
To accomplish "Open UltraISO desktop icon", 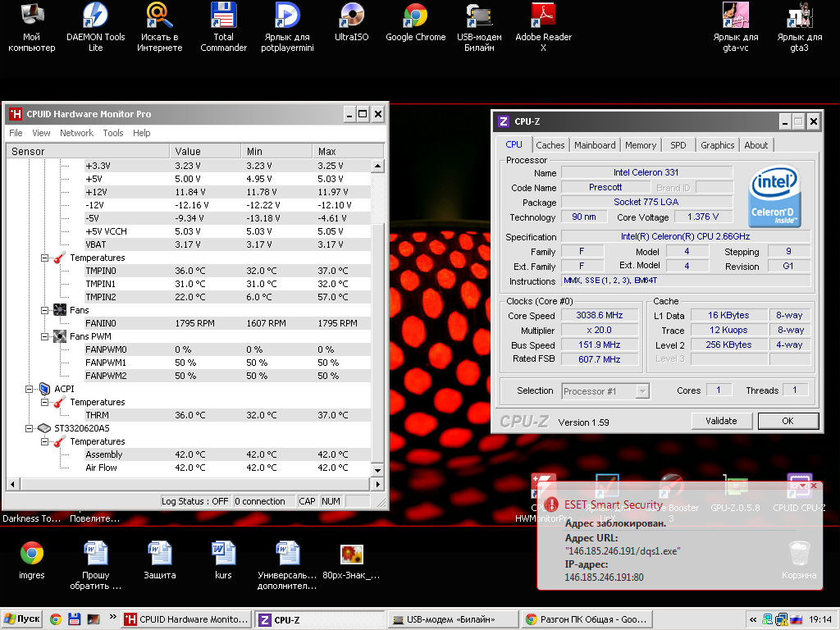I will tap(351, 16).
